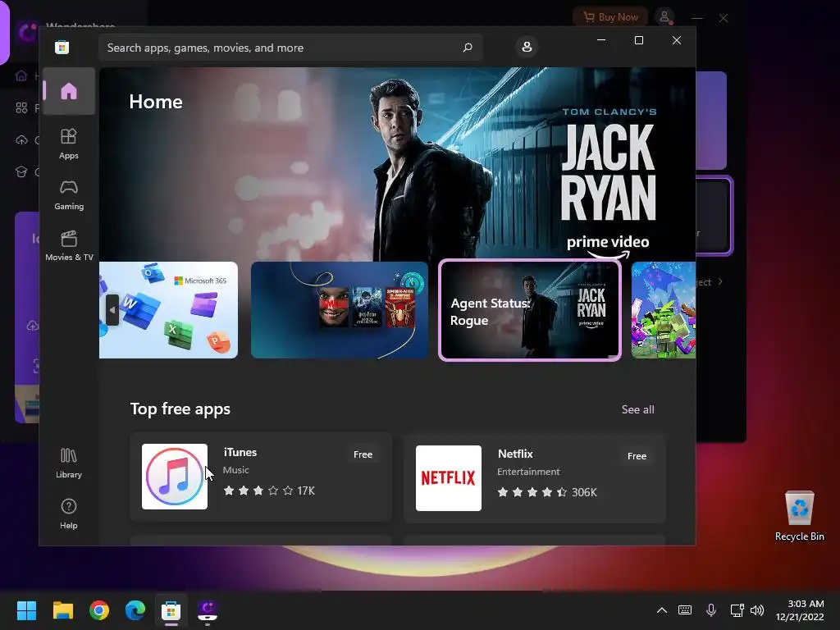Viewport: 840px width, 630px height.
Task: Maximize the Microsoft Store window
Action: click(638, 40)
